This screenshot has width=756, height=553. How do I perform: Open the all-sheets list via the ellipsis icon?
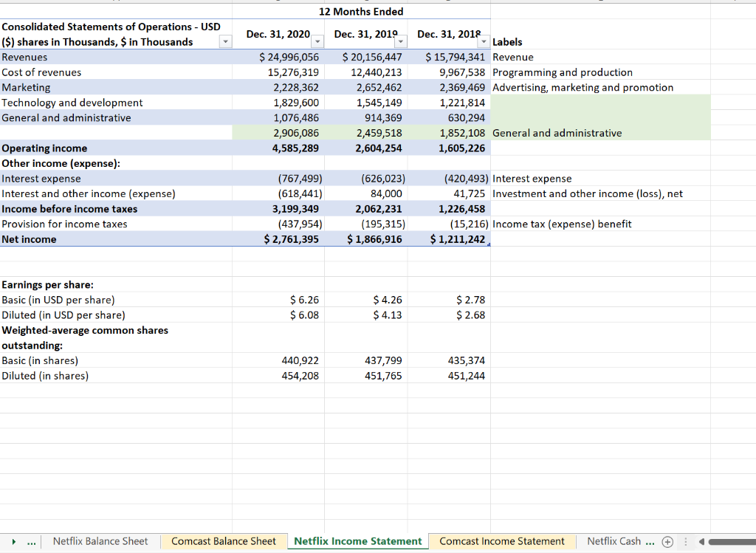click(30, 541)
